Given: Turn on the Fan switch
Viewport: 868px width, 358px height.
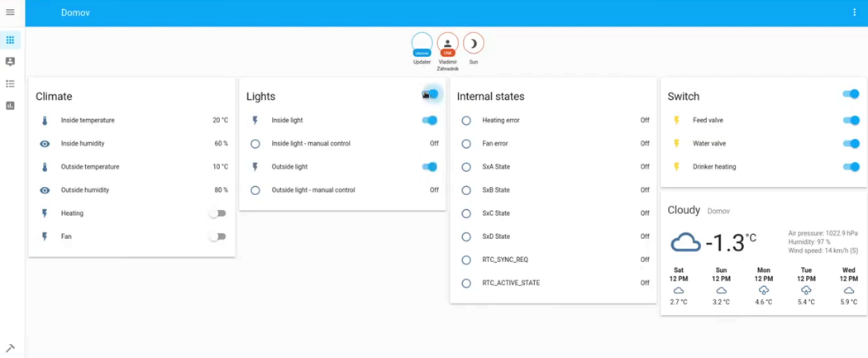Looking at the screenshot, I should pyautogui.click(x=217, y=236).
